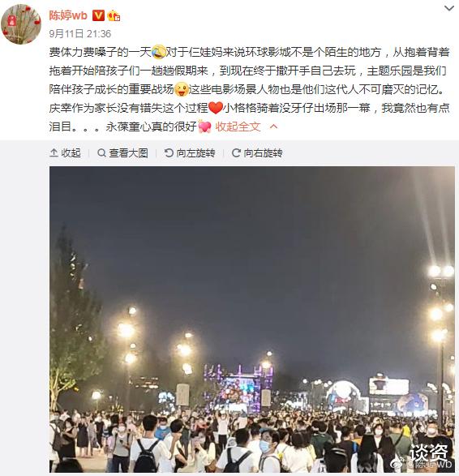459x476 pixels.
Task: Click the night crowd photo
Action: tap(252, 319)
